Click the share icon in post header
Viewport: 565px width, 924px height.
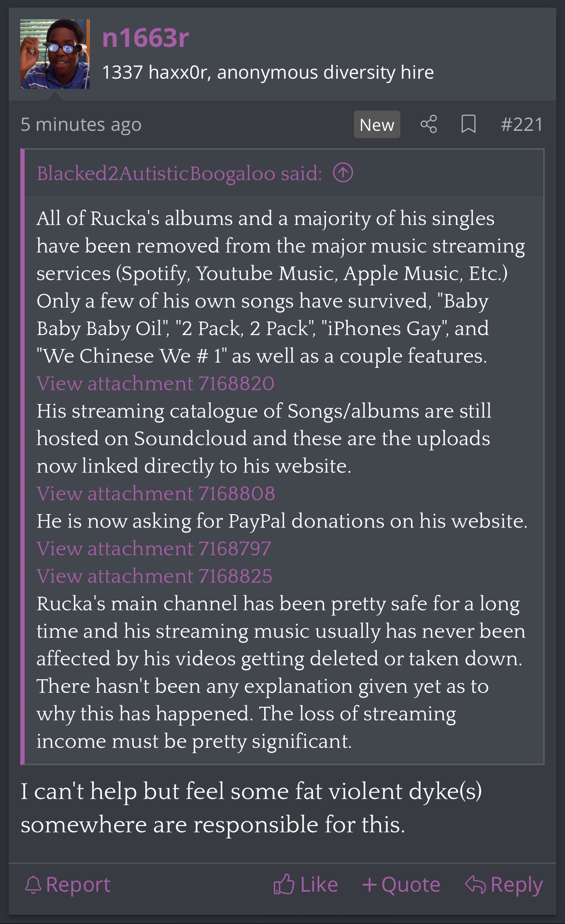coord(428,124)
